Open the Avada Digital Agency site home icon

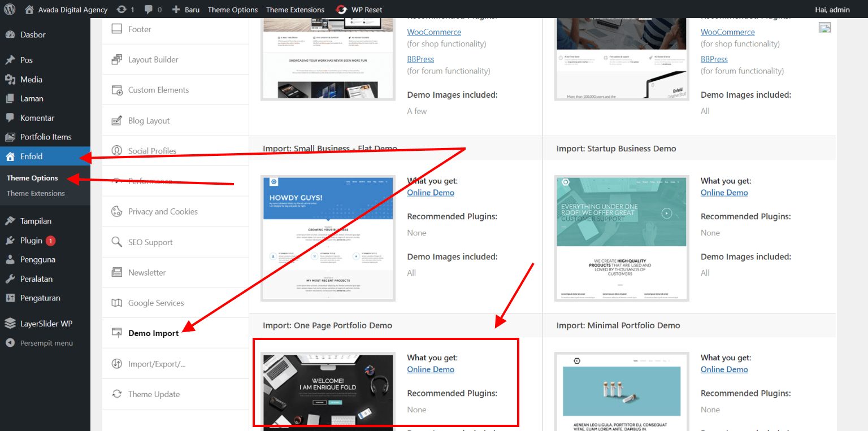pos(29,10)
